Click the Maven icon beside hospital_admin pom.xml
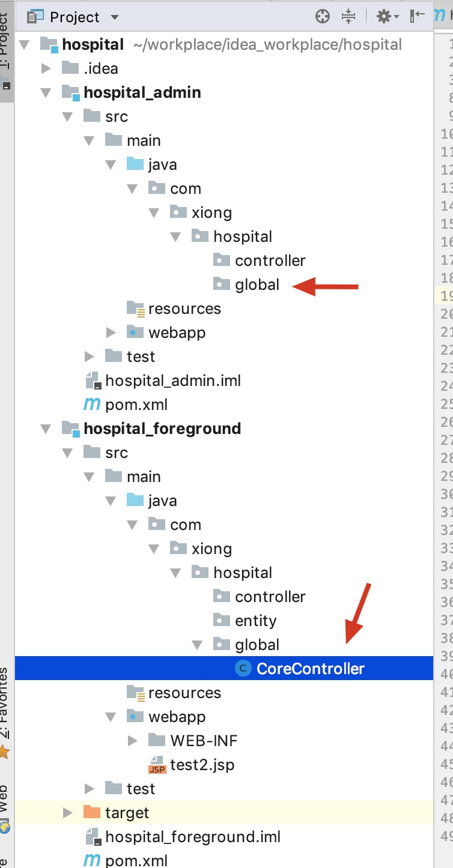This screenshot has width=453, height=868. pos(92,405)
